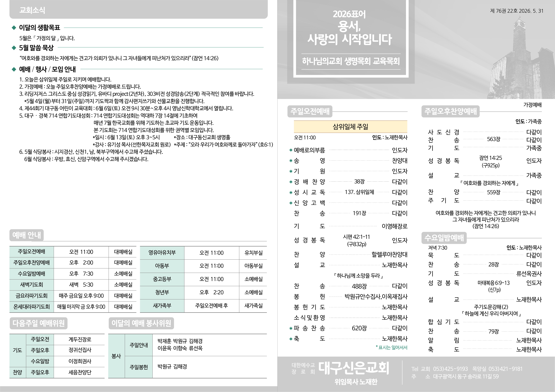Click the note '* 표시는 일어서서'
The image size is (555, 392).
click(x=392, y=348)
